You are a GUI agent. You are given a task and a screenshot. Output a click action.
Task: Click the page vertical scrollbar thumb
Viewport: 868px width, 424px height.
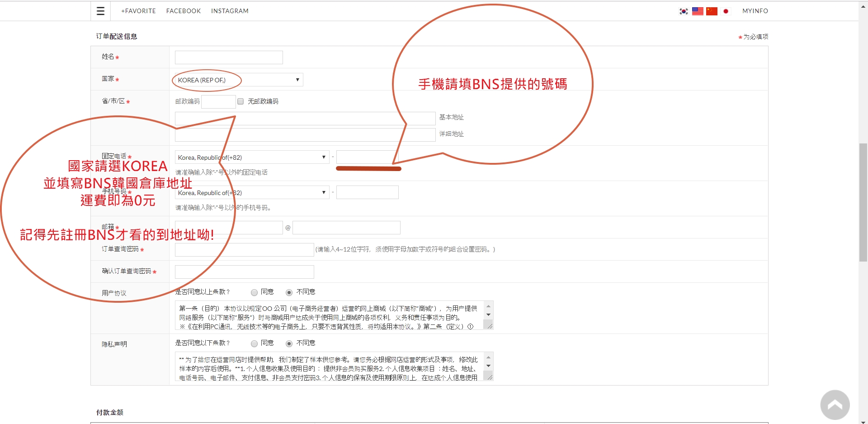[x=863, y=202]
